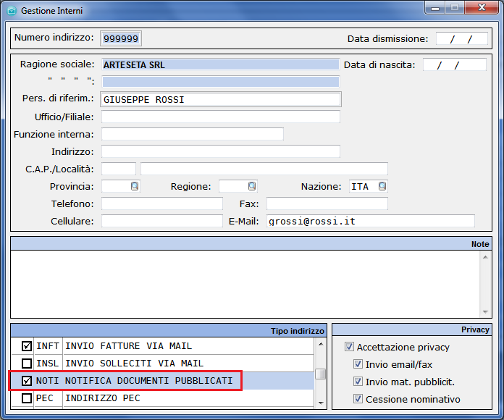Select the Pers. di riferim. field
This screenshot has width=504, height=420.
(221, 99)
